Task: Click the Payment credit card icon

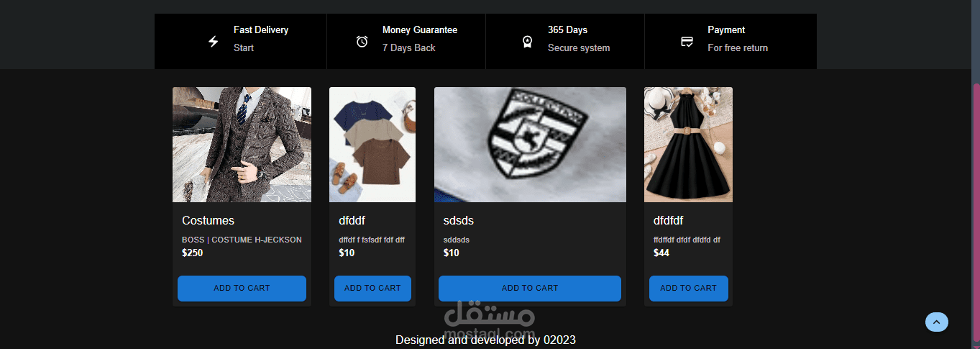Action: [x=687, y=42]
